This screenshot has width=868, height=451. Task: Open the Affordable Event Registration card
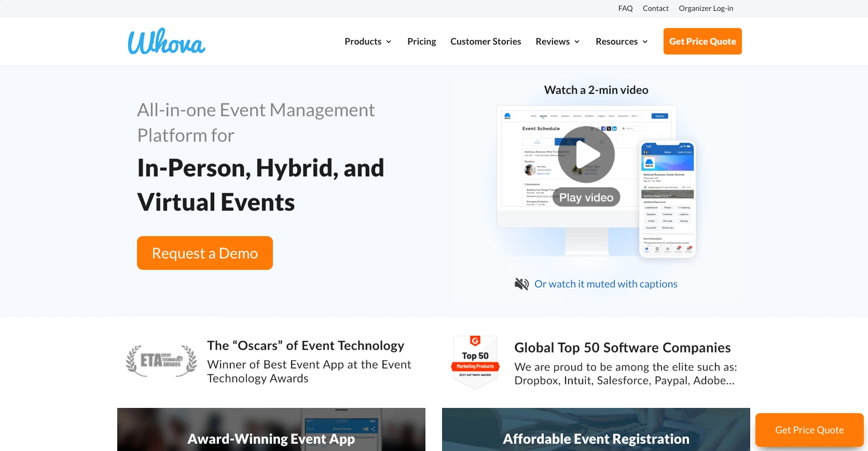point(596,429)
